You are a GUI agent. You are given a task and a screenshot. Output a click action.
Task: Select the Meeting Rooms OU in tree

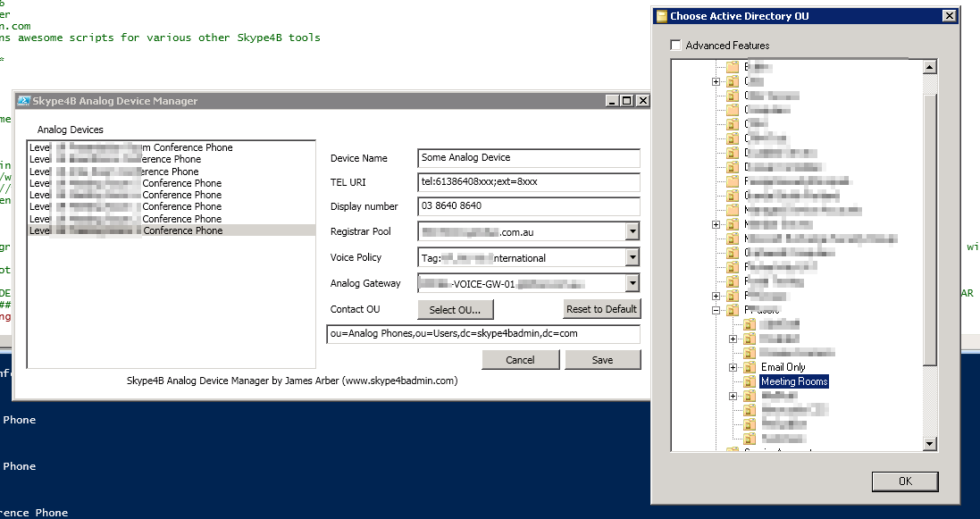[x=794, y=381]
